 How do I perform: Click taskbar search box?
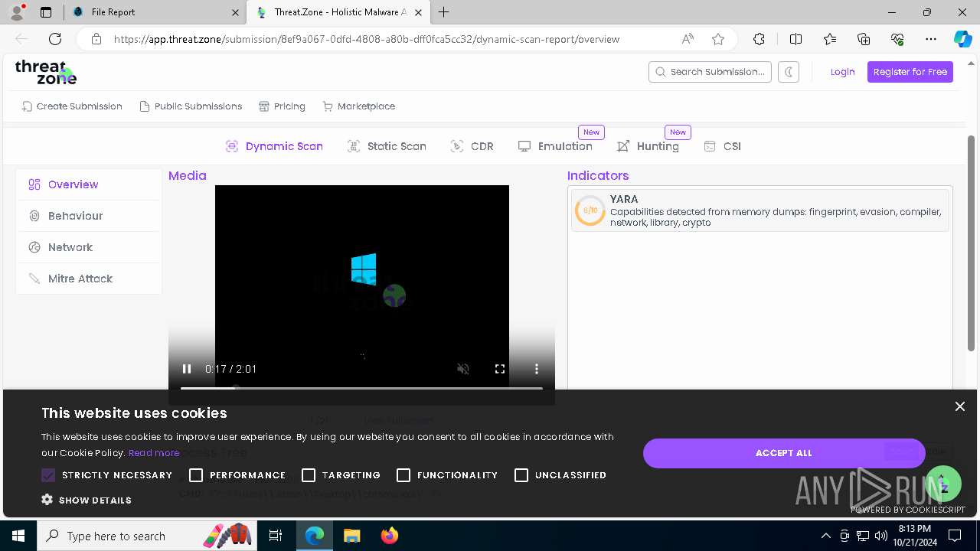point(147,536)
